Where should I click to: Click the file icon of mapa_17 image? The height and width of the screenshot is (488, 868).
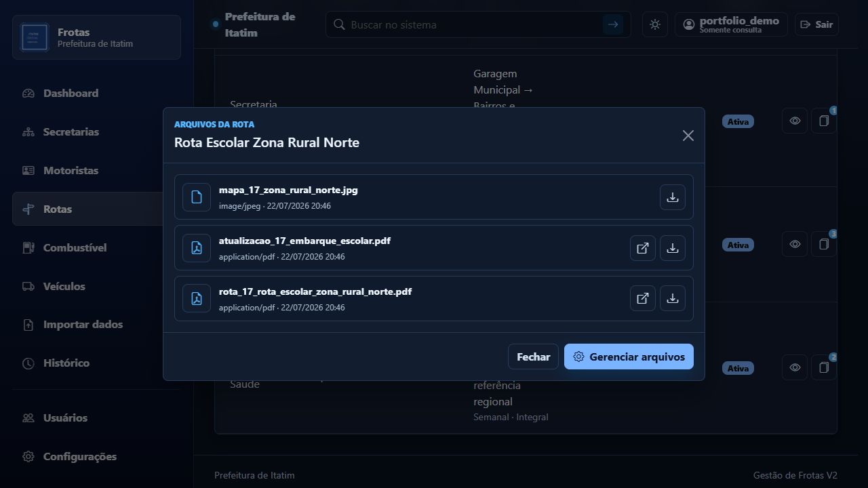(x=197, y=197)
